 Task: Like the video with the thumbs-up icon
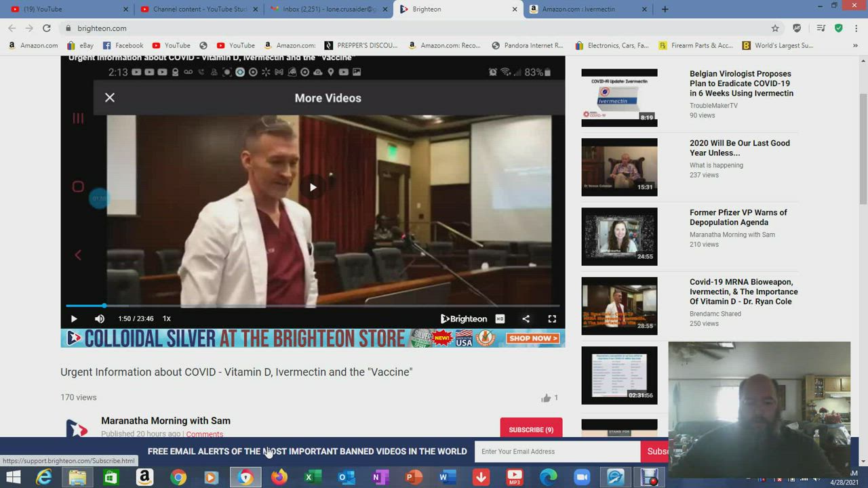pyautogui.click(x=546, y=398)
